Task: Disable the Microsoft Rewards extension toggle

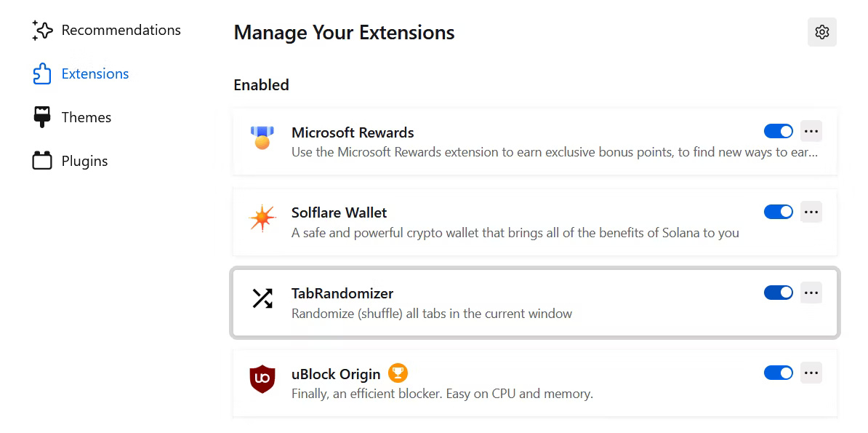Action: (x=778, y=131)
